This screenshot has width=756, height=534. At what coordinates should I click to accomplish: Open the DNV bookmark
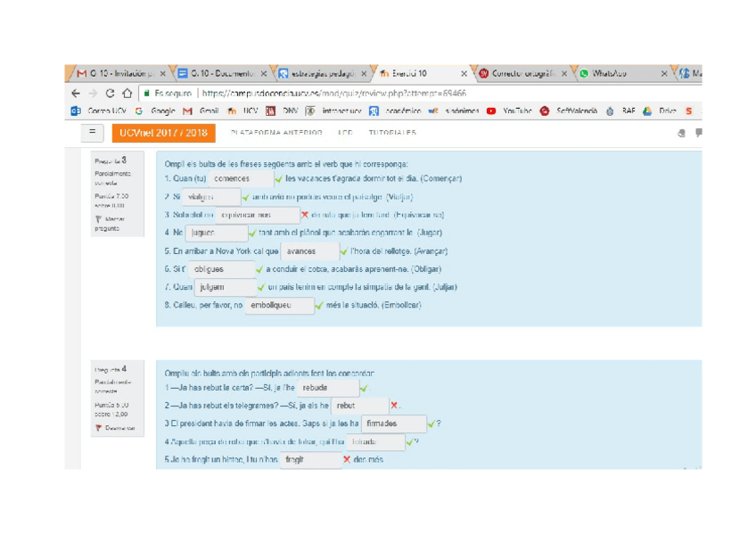click(x=282, y=111)
